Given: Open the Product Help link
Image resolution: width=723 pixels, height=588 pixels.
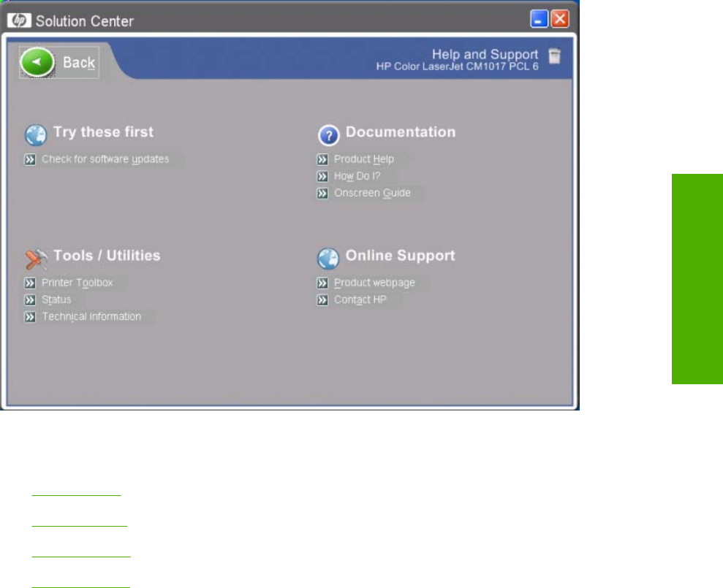Looking at the screenshot, I should coord(364,159).
